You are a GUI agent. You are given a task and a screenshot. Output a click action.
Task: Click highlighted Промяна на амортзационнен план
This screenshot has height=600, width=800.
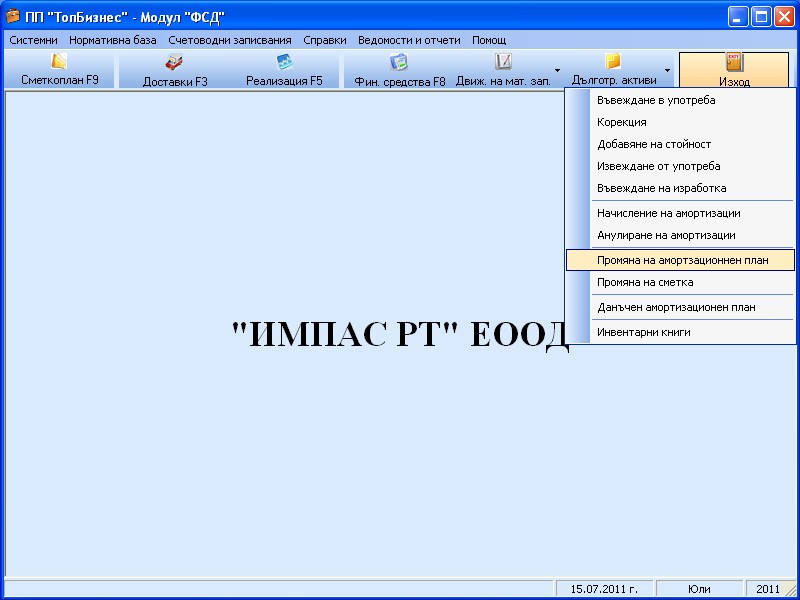coord(681,260)
